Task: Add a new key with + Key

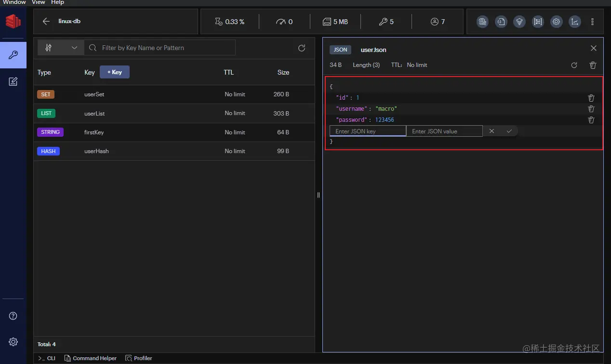Action: (x=115, y=72)
